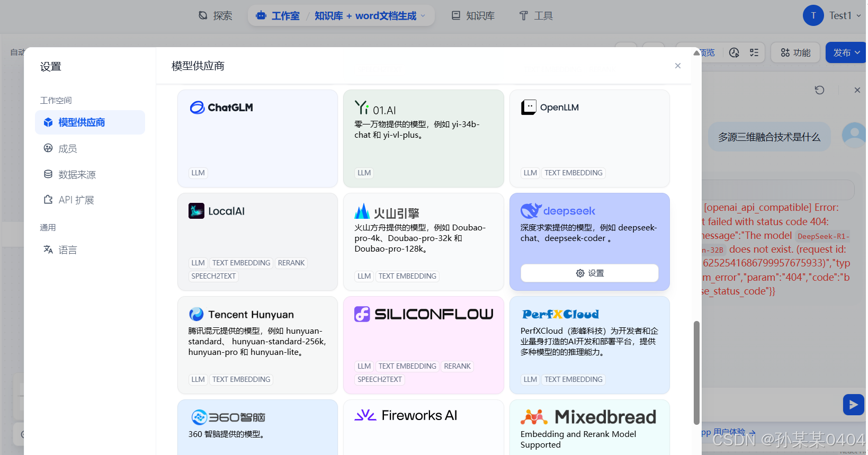Select 模型供应商 in settings sidebar

(x=90, y=122)
